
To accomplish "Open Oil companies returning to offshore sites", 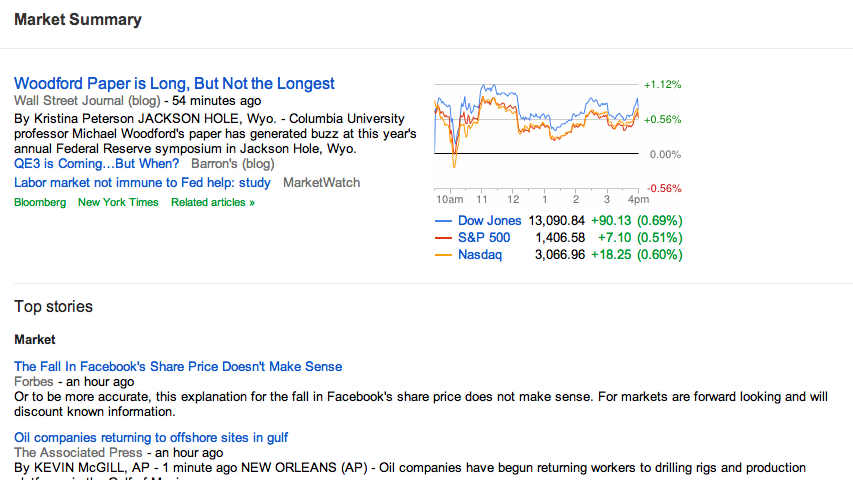I will (151, 438).
